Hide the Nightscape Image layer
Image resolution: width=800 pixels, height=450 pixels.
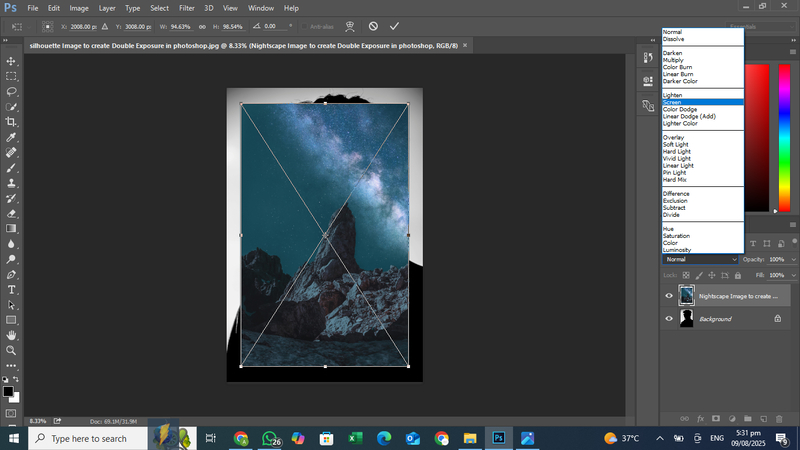click(x=669, y=296)
